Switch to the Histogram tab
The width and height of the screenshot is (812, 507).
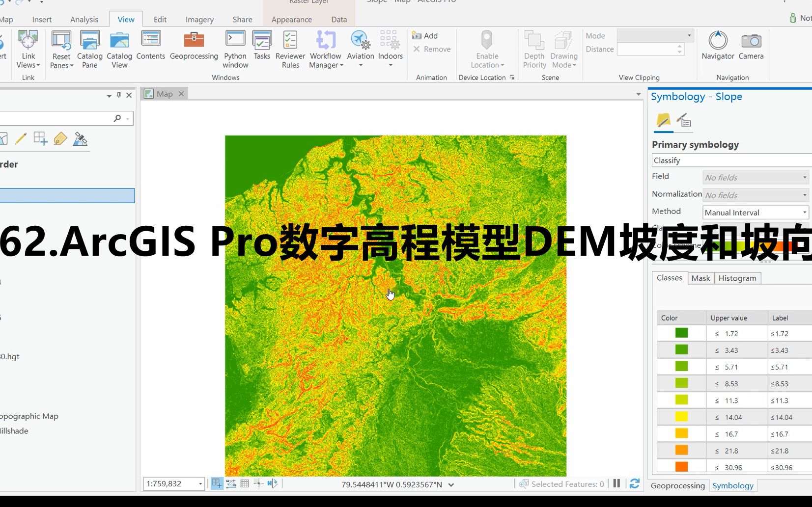[x=737, y=278]
